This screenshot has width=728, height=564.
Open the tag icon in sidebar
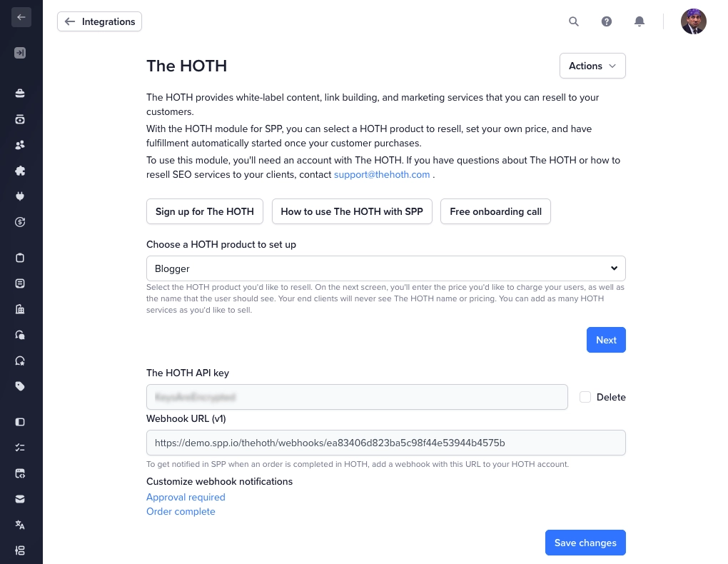pos(20,386)
